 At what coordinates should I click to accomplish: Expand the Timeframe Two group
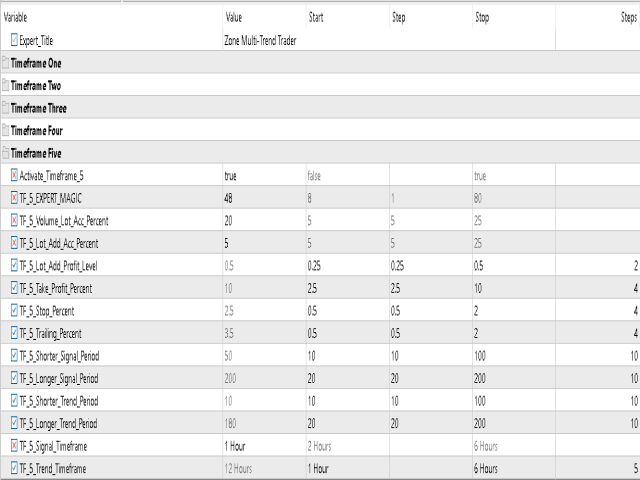point(5,85)
